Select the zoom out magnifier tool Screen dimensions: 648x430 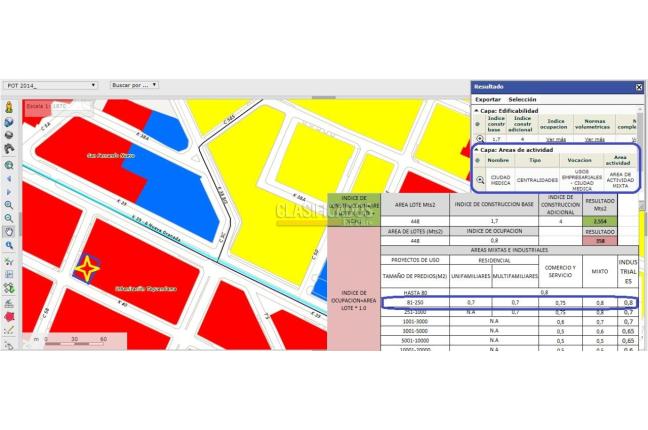coord(9,218)
